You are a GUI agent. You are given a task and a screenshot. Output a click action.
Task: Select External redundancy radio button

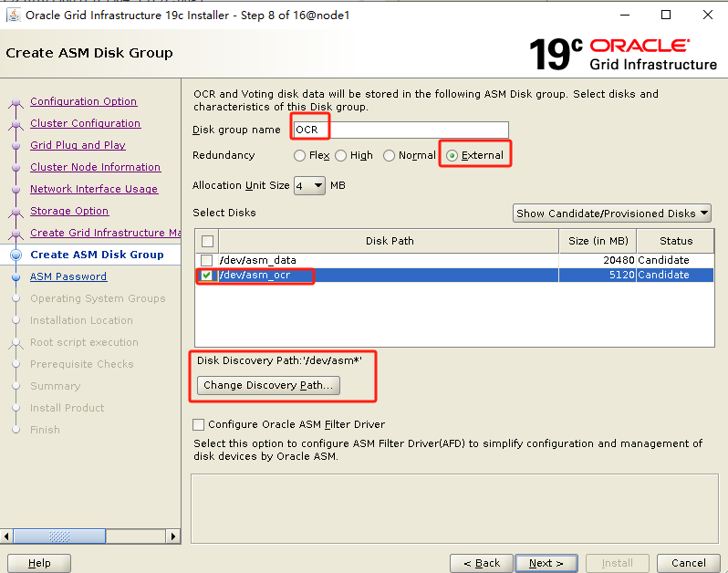click(x=452, y=155)
